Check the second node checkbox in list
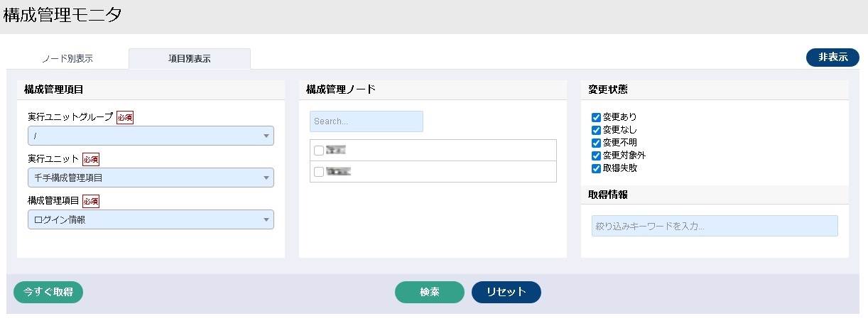The width and height of the screenshot is (868, 321). [319, 172]
